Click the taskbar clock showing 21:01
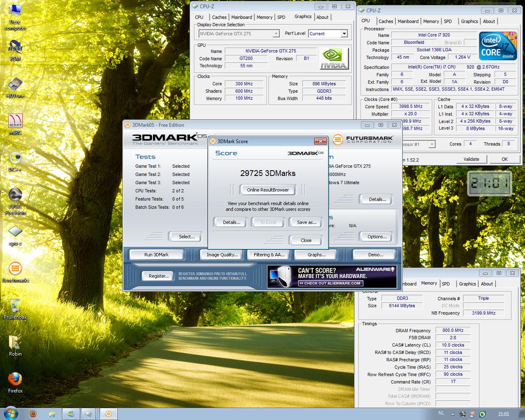 (x=503, y=414)
